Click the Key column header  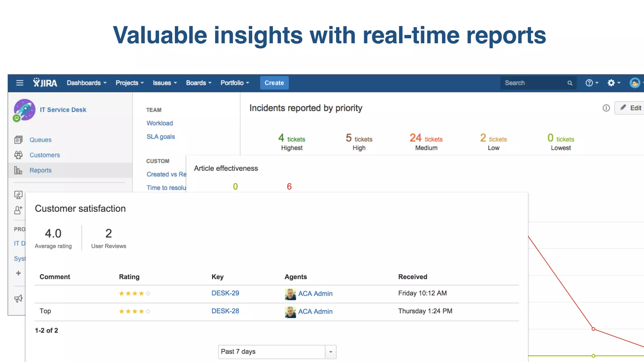217,277
